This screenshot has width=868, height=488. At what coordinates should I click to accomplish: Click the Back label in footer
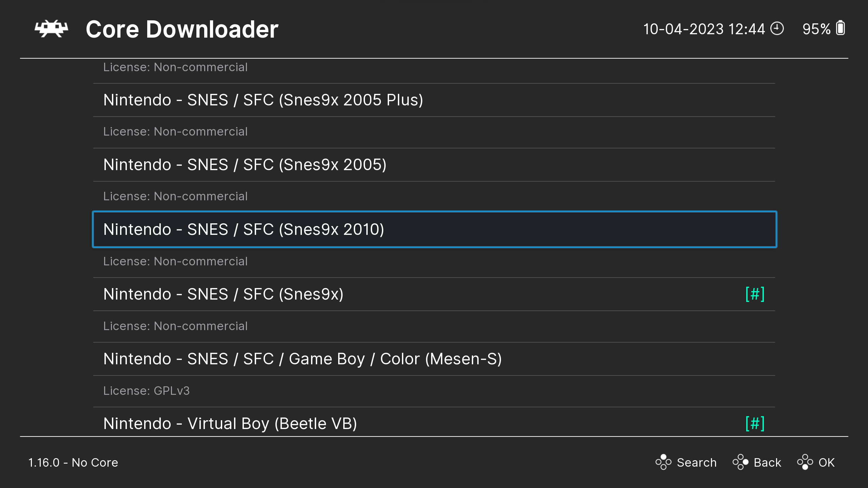point(768,463)
